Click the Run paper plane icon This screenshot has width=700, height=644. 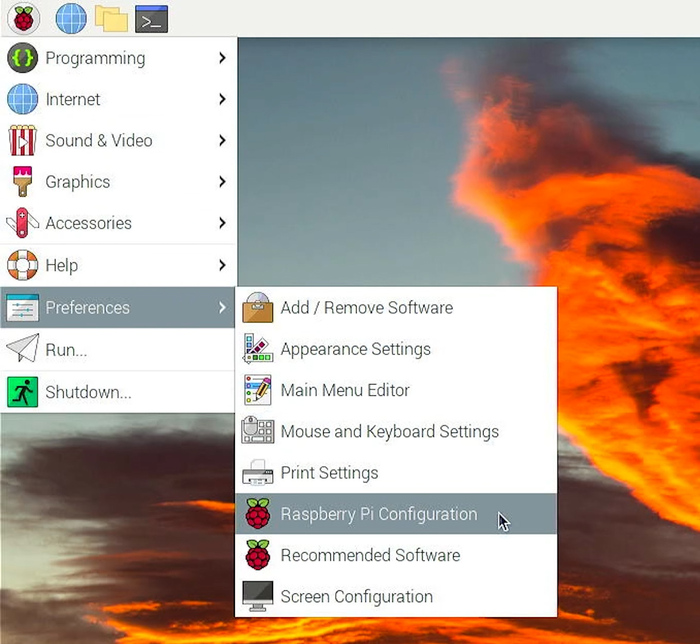(x=22, y=349)
